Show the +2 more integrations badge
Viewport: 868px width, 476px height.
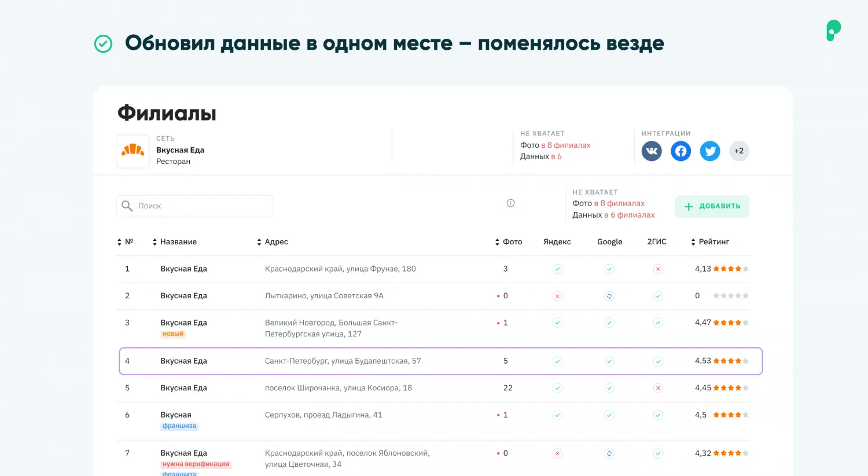739,151
